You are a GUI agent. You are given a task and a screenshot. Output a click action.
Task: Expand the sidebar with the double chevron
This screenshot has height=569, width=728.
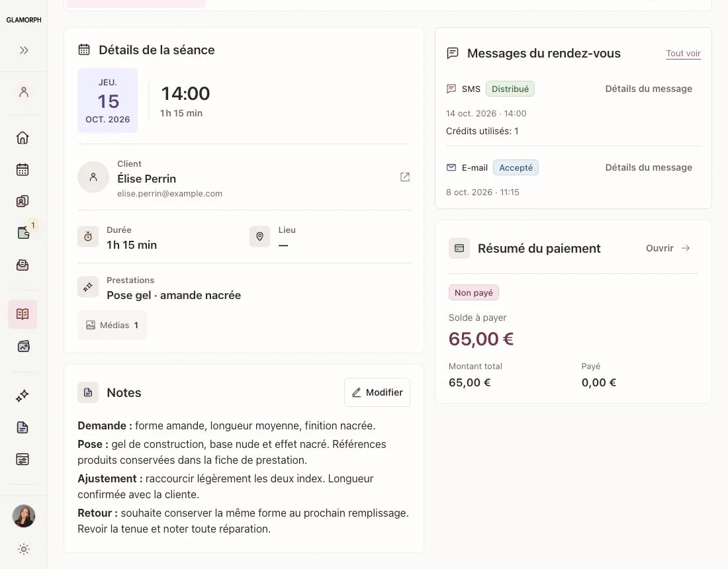(x=24, y=50)
